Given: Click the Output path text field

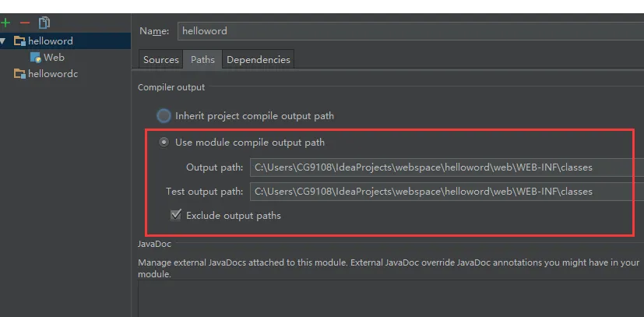Looking at the screenshot, I should click(x=447, y=167).
